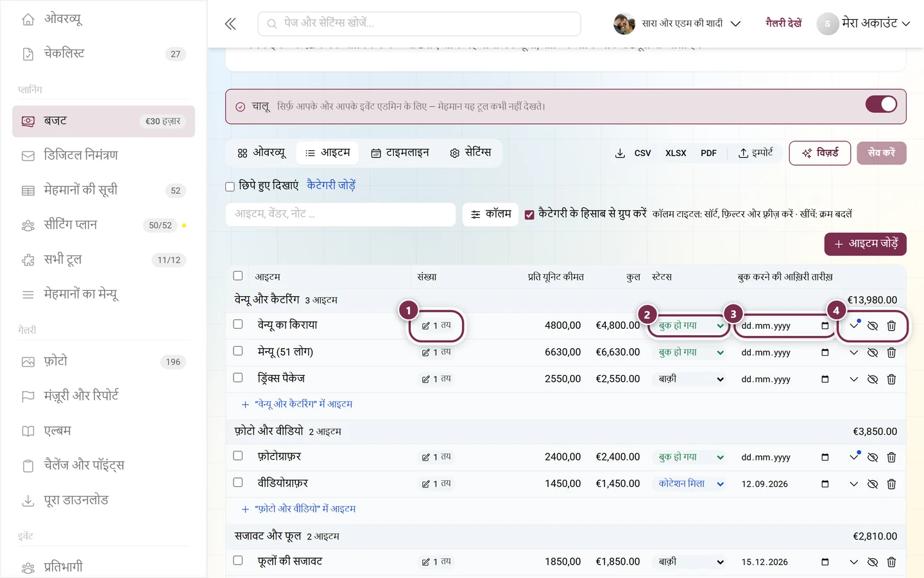
Task: Export budget as PDF
Action: pyautogui.click(x=708, y=153)
